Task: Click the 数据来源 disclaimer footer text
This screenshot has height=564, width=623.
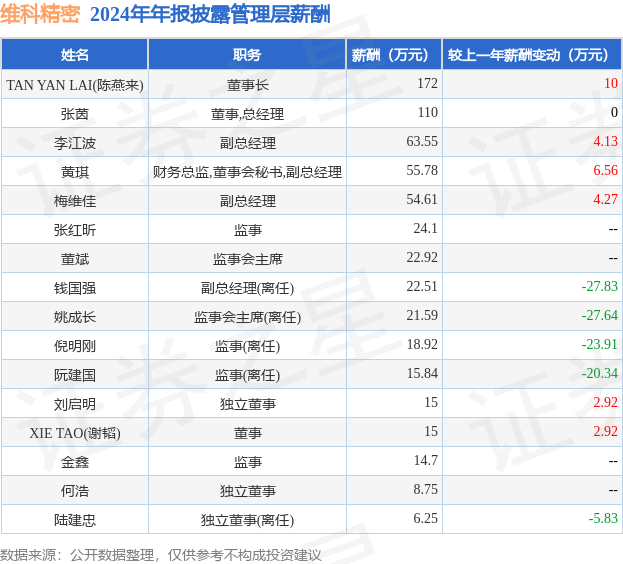Action: [x=161, y=555]
